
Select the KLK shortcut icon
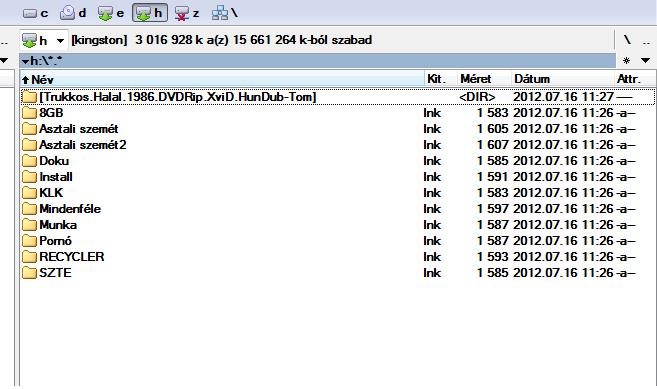[x=29, y=192]
